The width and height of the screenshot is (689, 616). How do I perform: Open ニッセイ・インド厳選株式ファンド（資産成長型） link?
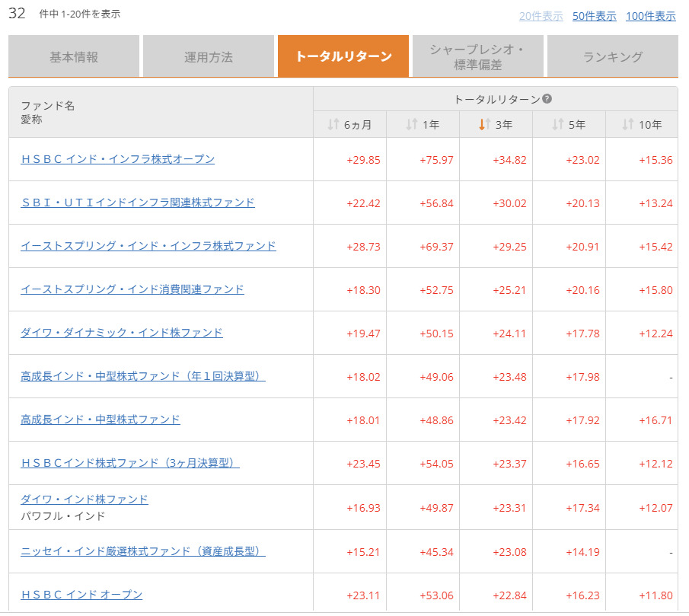tap(143, 551)
